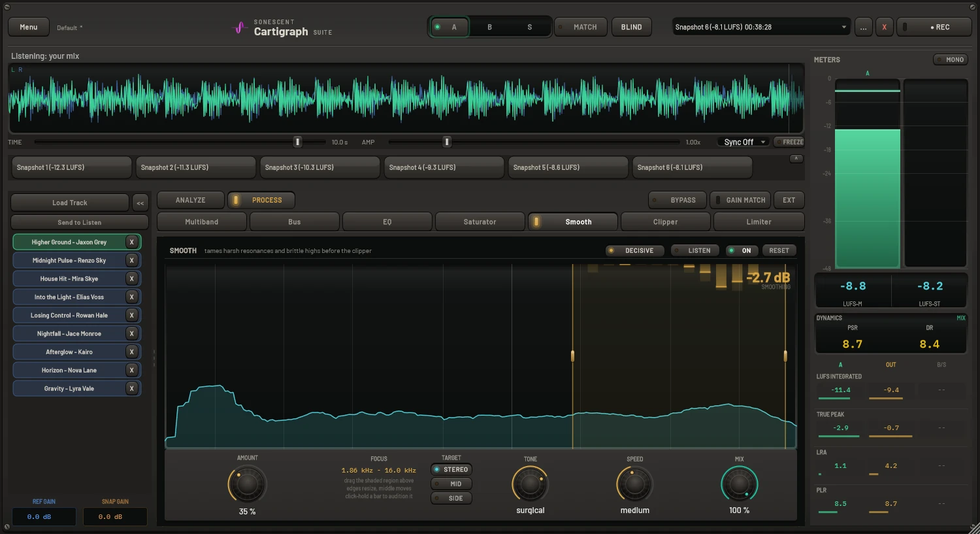Remove Midnight Pulse - Renzo Sky track
The image size is (980, 534).
pos(131,260)
